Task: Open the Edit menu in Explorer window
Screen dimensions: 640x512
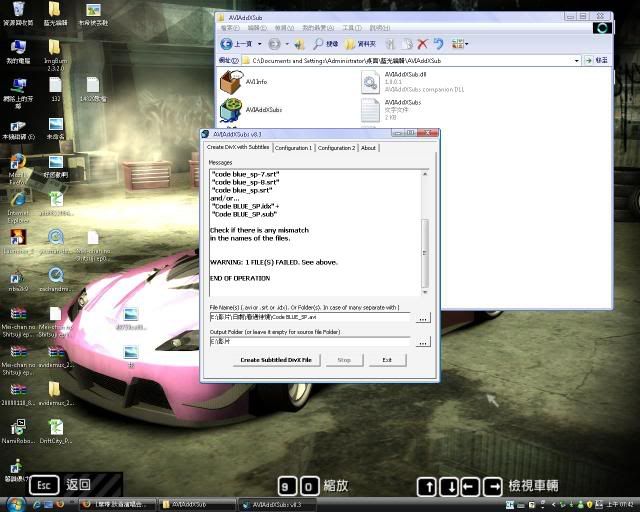Action: (x=257, y=28)
